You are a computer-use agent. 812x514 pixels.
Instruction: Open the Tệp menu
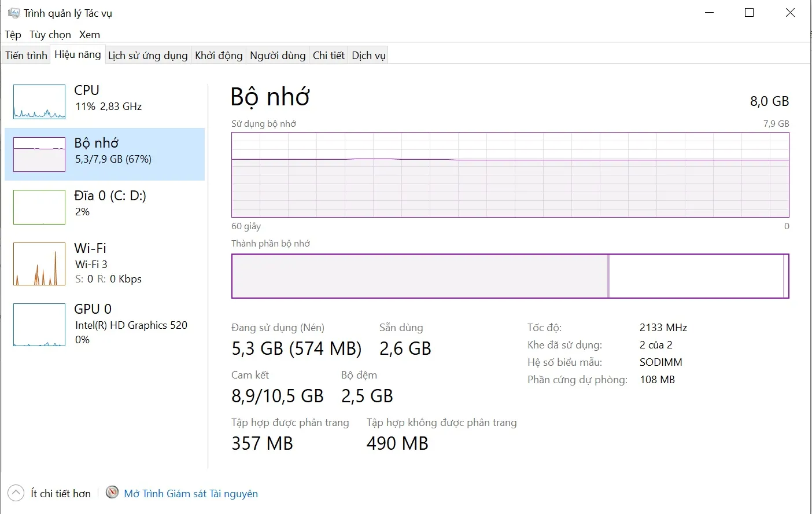pos(13,35)
